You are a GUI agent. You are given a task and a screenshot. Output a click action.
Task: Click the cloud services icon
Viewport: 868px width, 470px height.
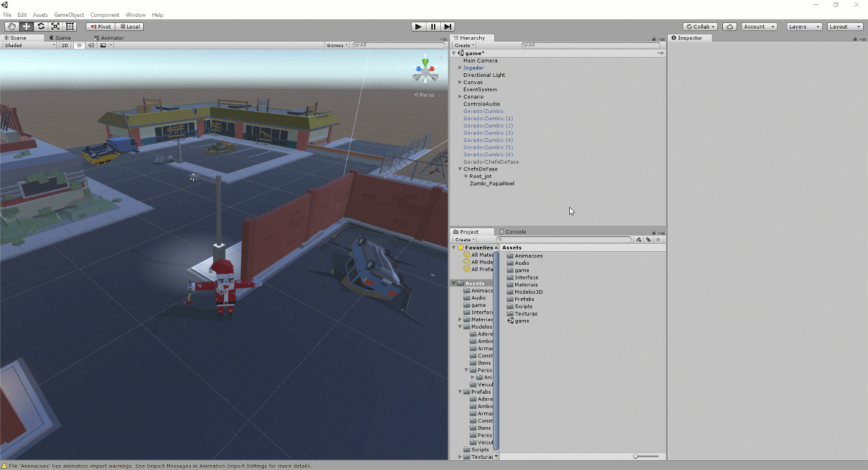(729, 27)
